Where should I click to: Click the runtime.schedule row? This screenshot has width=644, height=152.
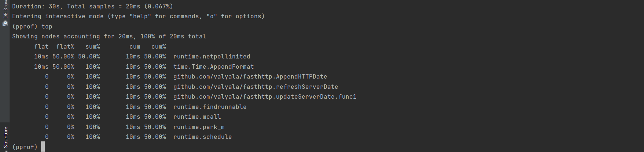pyautogui.click(x=202, y=137)
